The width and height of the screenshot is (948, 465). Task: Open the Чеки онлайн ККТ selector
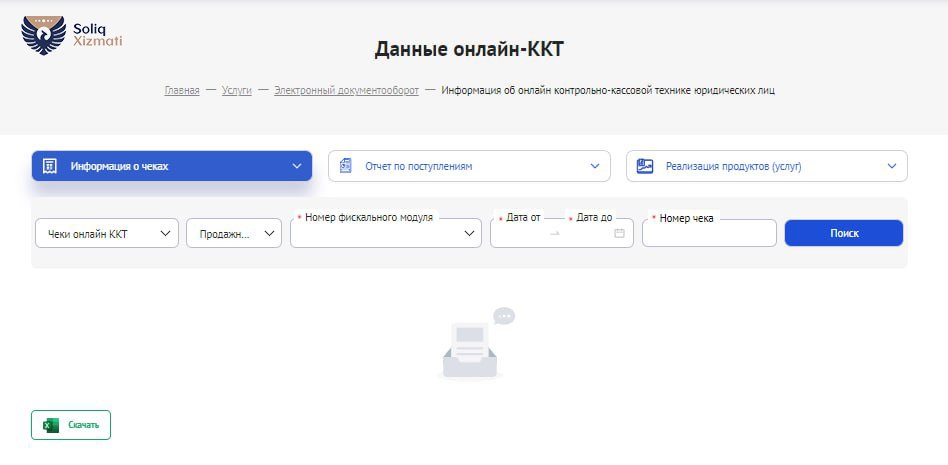pos(106,234)
